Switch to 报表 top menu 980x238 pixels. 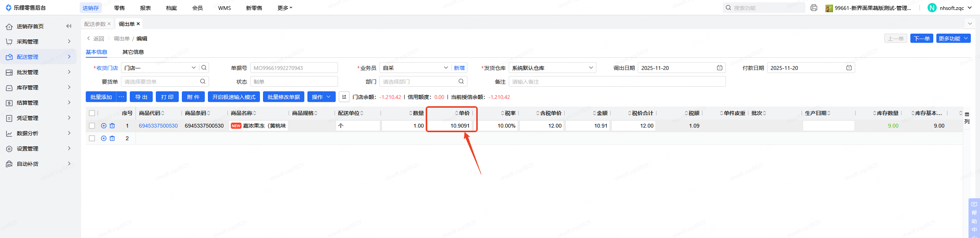145,8
